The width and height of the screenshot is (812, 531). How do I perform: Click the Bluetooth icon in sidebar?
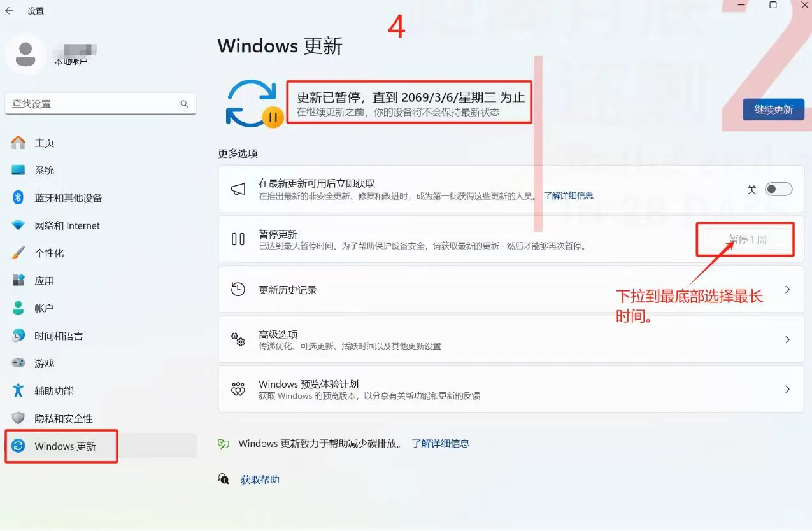(18, 197)
